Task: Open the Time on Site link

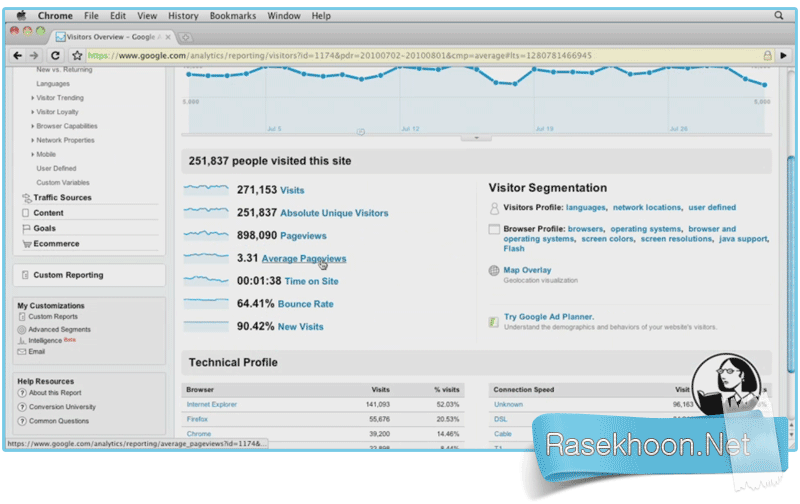Action: [x=311, y=281]
